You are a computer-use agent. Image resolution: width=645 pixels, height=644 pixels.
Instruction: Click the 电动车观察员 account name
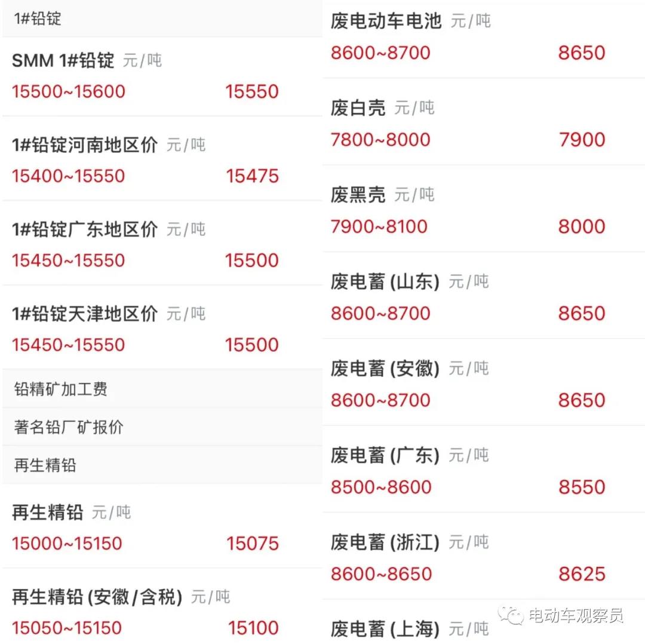click(x=576, y=615)
